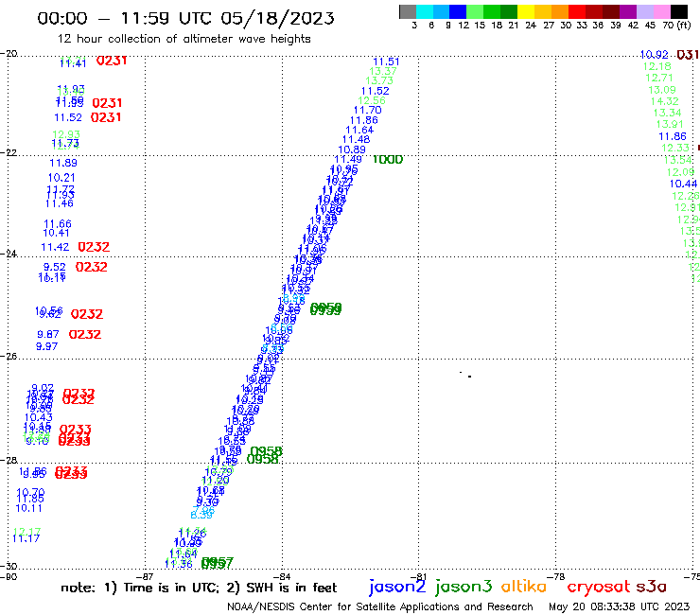Click the wave height value 12.33

pyautogui.click(x=675, y=148)
